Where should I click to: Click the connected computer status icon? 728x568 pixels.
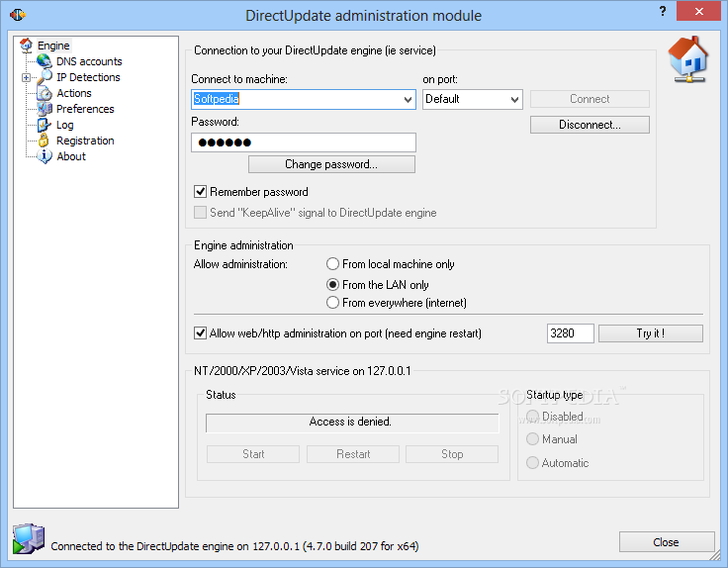(29, 538)
